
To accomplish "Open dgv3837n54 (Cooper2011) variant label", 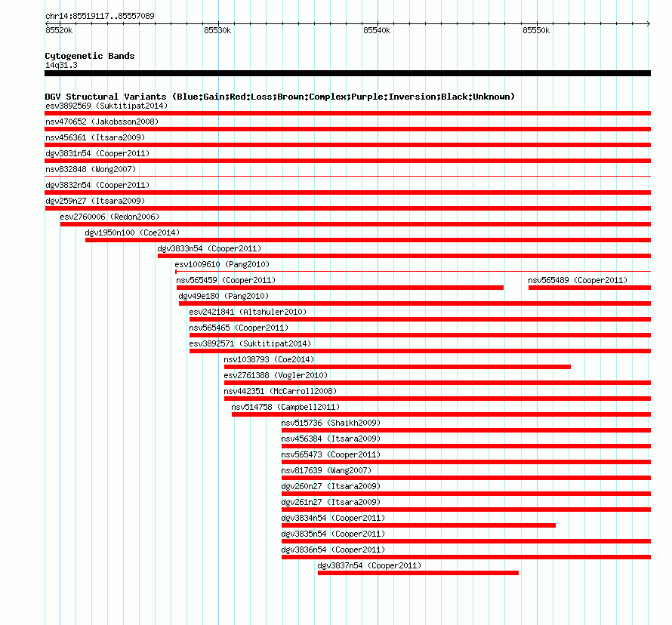I will 369,565.
